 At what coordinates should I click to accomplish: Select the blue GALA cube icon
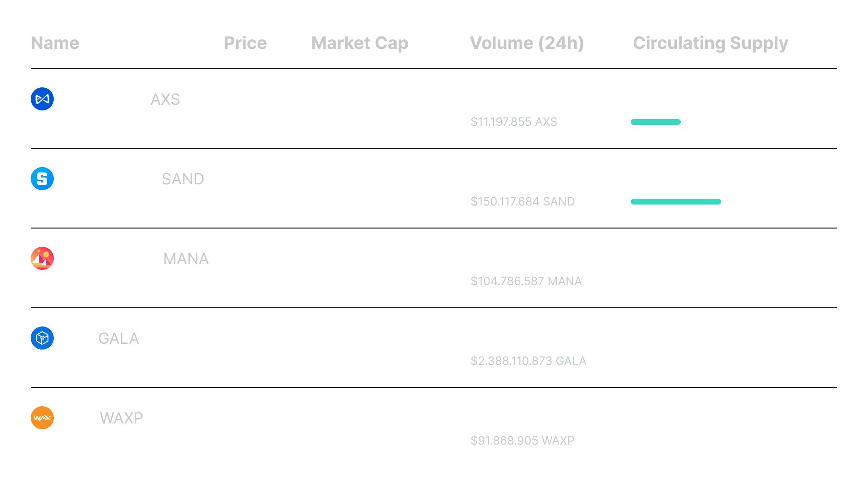[x=42, y=338]
